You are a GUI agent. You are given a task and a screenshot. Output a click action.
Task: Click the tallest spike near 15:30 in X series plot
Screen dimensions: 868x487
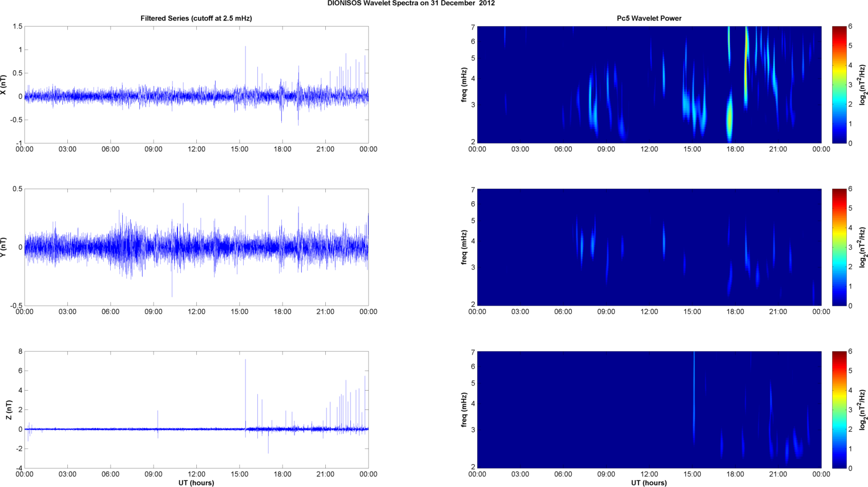tap(245, 71)
